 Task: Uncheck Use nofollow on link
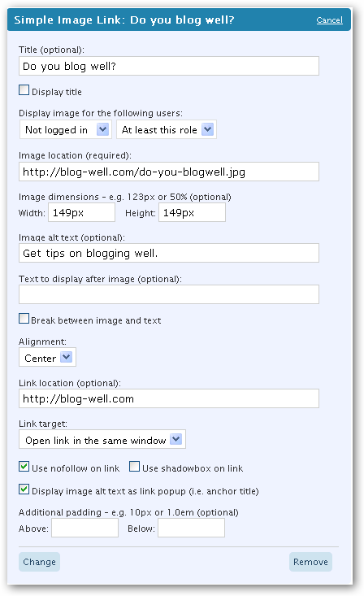24,467
